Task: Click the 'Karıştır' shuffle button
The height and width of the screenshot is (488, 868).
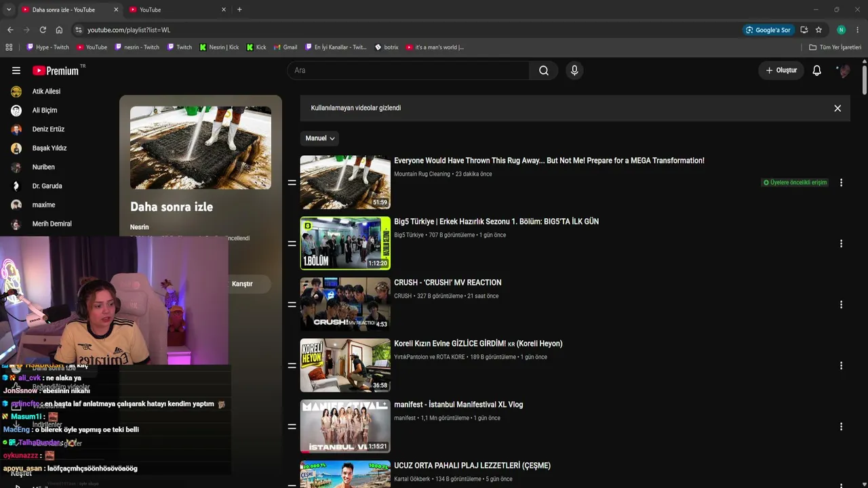Action: (242, 284)
